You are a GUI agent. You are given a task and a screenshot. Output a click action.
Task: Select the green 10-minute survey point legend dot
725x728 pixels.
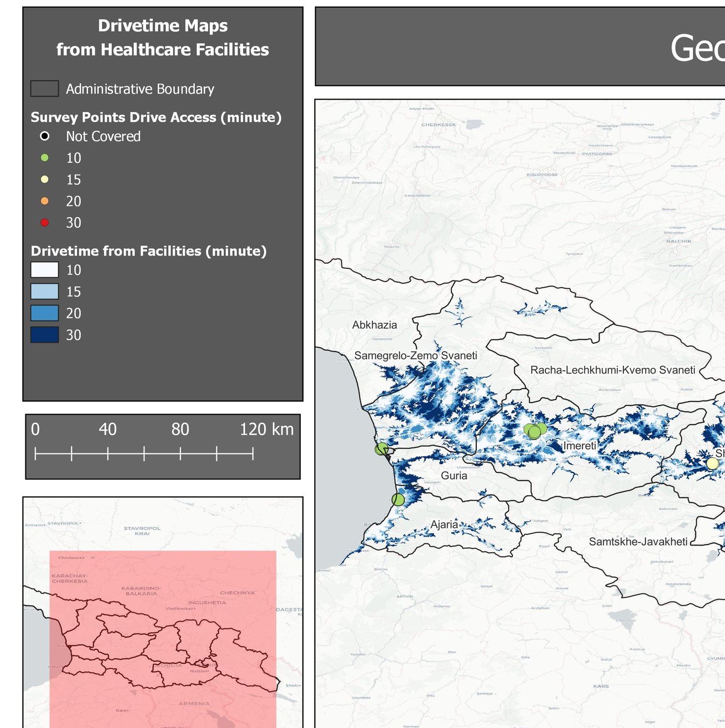click(x=45, y=158)
